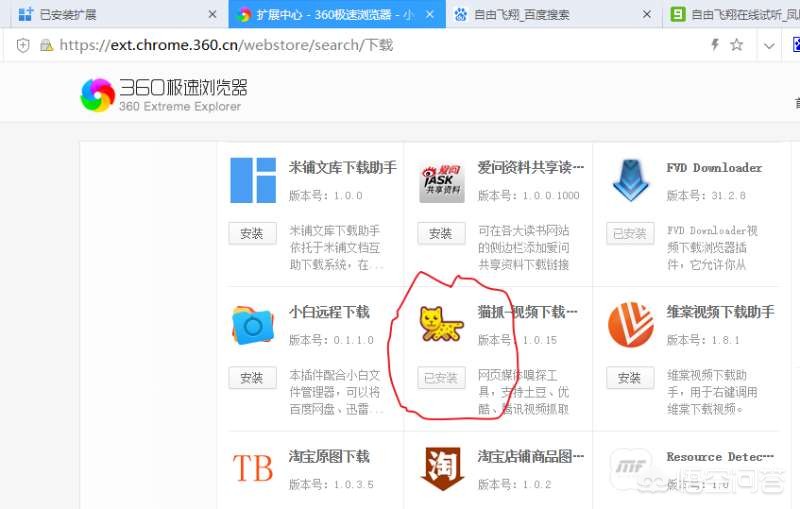Open the FVD Downloader arrow icon
Image resolution: width=800 pixels, height=509 pixels.
[x=631, y=180]
